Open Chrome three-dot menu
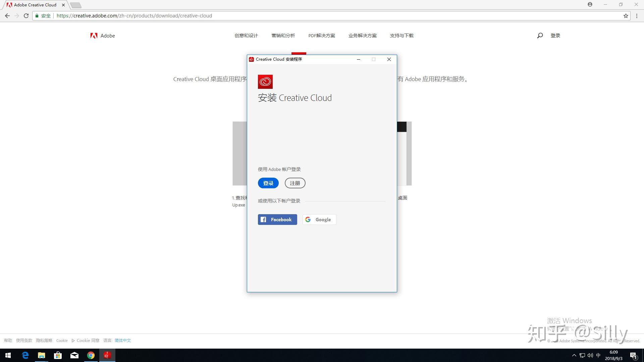644x362 pixels. coord(637,16)
